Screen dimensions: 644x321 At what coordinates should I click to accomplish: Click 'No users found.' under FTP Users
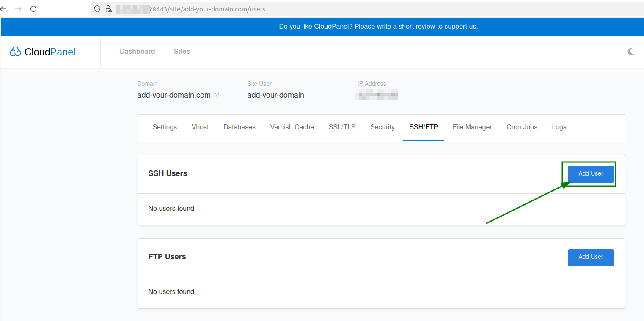[172, 292]
